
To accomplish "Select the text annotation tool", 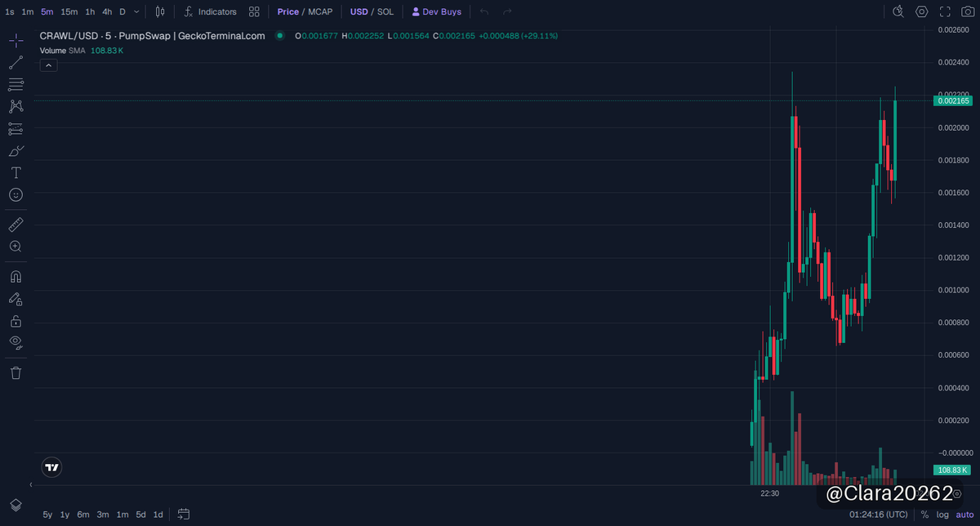I will (x=16, y=172).
